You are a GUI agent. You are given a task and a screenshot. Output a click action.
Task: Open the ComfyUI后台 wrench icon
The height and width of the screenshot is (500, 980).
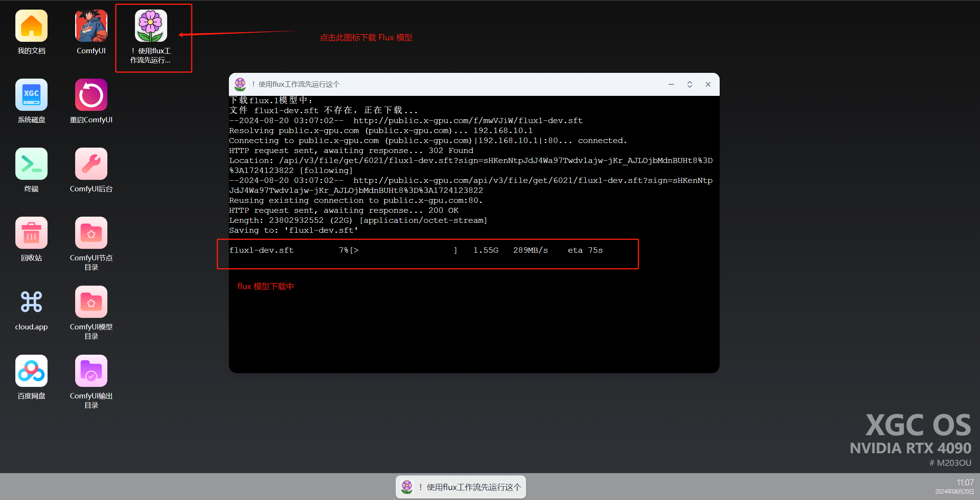click(x=91, y=164)
